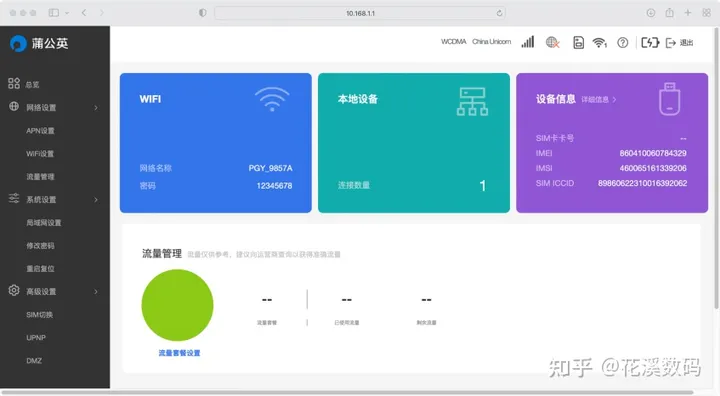Click connected device count 1
Image resolution: width=720 pixels, height=396 pixels.
coord(483,186)
